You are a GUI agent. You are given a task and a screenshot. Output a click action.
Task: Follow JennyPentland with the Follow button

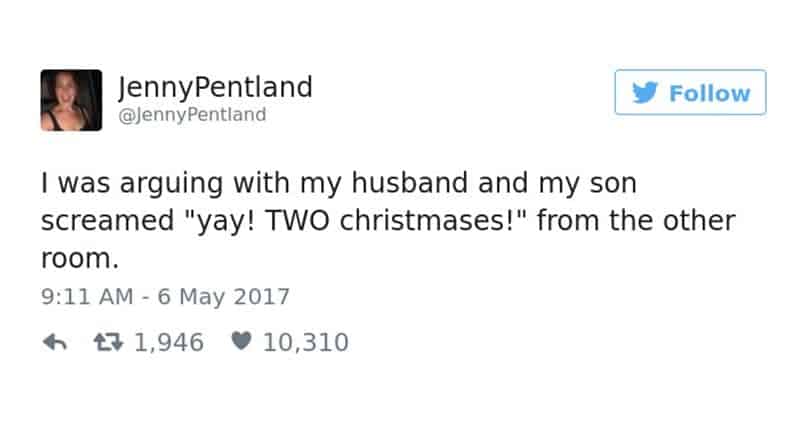click(690, 93)
